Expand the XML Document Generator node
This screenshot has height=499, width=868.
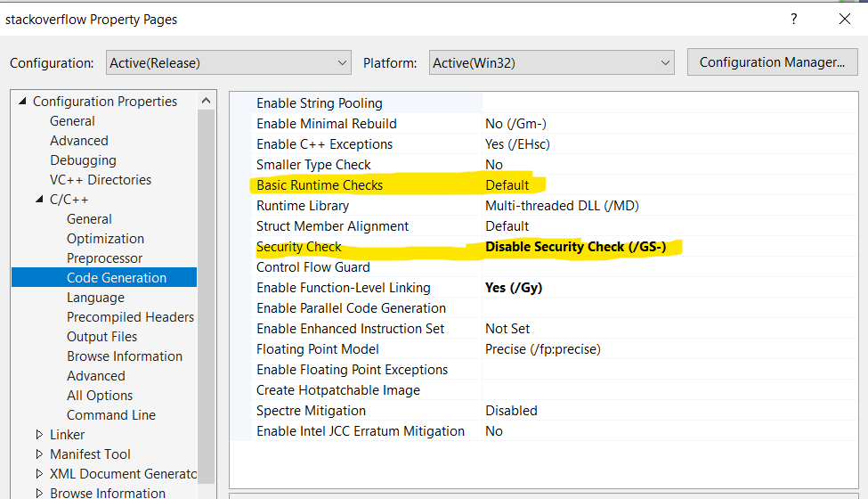pyautogui.click(x=39, y=474)
